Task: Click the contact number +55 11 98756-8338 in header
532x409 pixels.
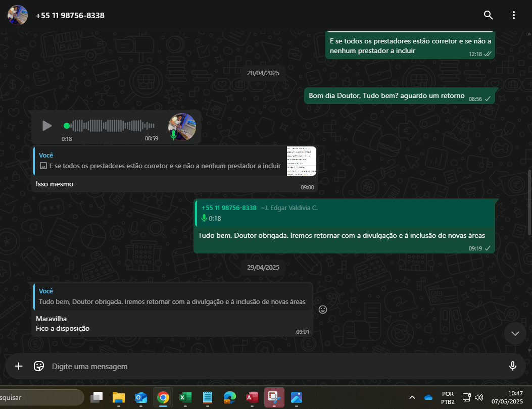Action: (70, 15)
